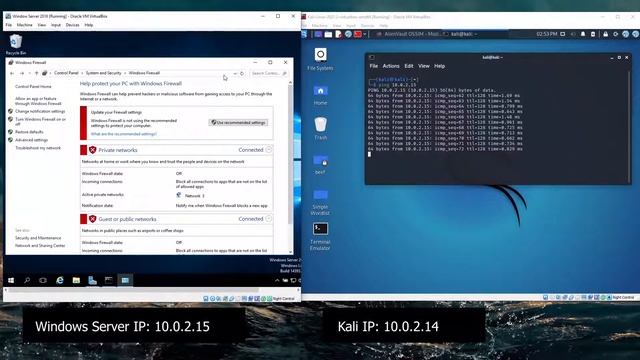Open Machine menu in Windows Server VirtualBox window
The height and width of the screenshot is (360, 640).
click(x=24, y=25)
